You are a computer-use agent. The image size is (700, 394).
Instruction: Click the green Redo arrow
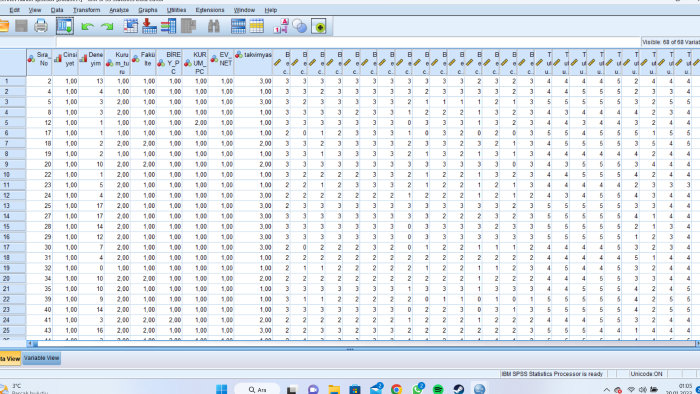click(x=107, y=27)
